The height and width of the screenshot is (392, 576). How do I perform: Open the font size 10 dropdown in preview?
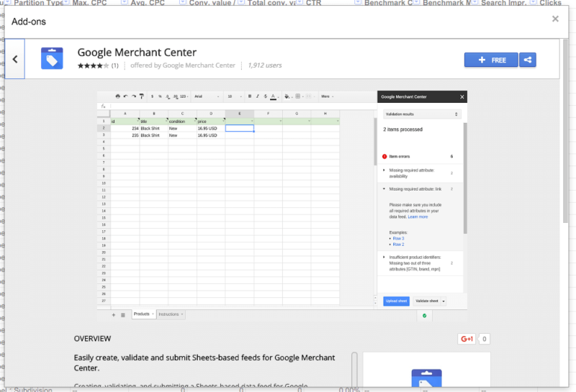point(235,96)
